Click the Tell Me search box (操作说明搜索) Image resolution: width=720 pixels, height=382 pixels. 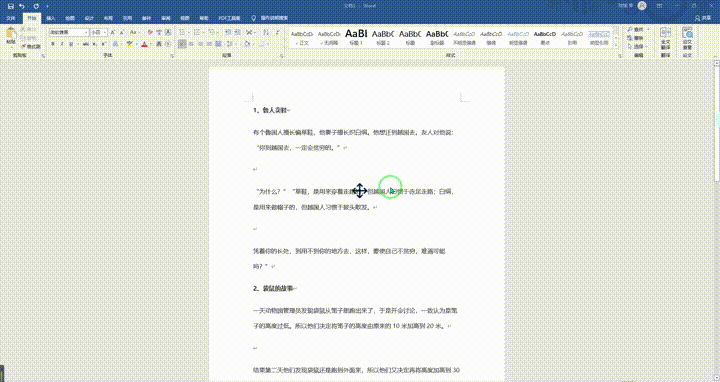(x=274, y=18)
